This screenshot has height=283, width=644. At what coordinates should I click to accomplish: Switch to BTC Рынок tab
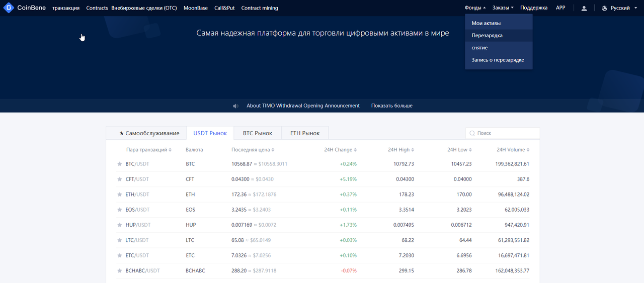pyautogui.click(x=258, y=133)
